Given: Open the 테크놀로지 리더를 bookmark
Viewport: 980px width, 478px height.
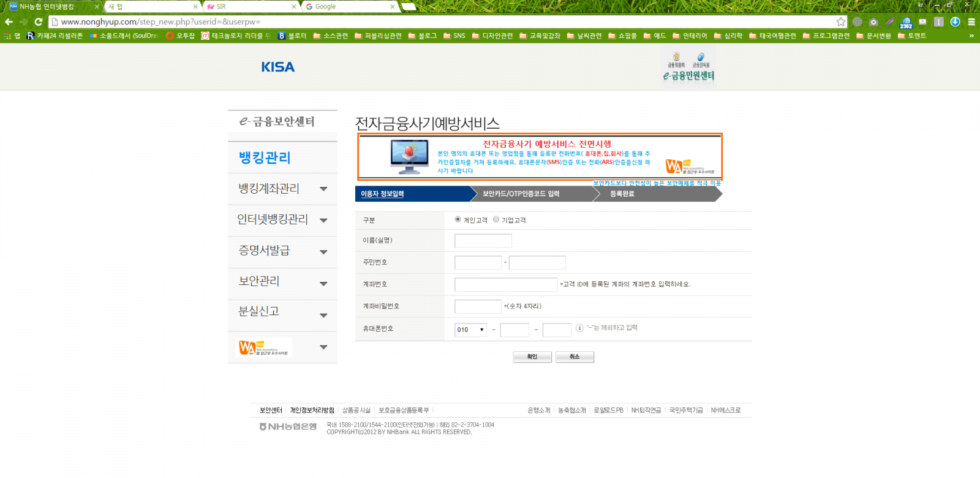Looking at the screenshot, I should 235,36.
